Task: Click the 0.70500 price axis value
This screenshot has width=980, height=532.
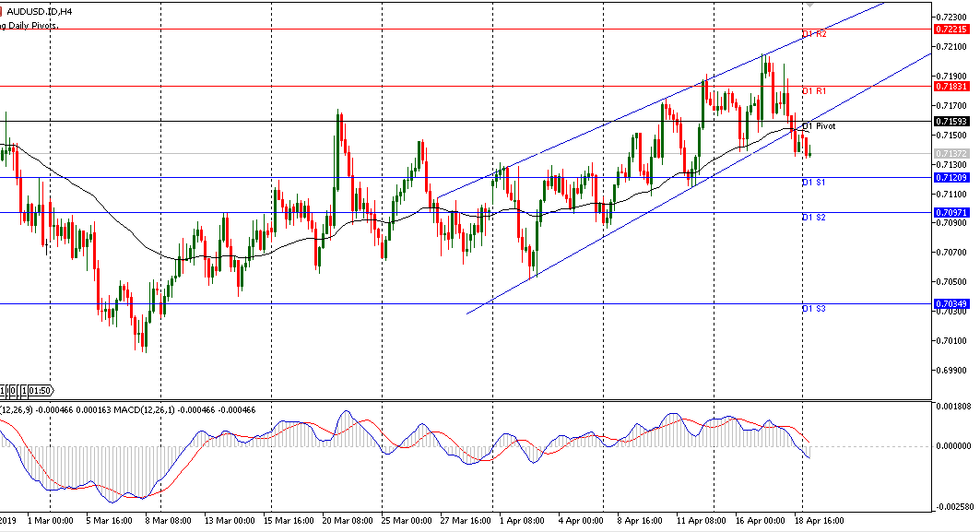Action: (x=951, y=282)
